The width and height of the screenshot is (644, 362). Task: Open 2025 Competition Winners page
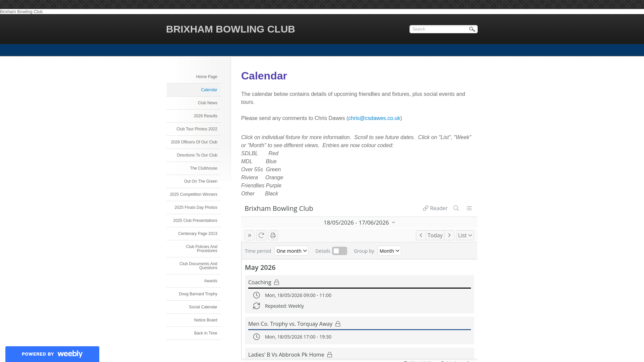coord(194,194)
